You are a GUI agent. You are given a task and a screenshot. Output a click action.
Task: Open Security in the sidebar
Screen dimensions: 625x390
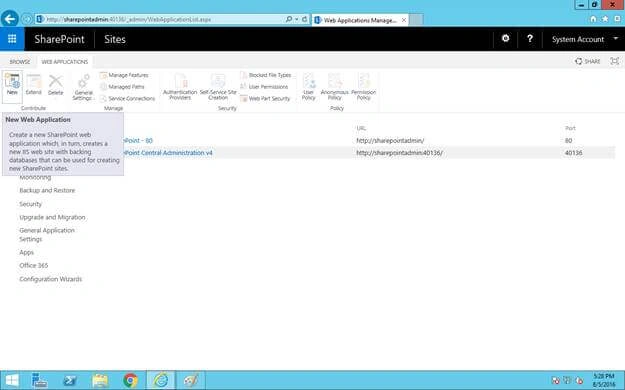[30, 204]
